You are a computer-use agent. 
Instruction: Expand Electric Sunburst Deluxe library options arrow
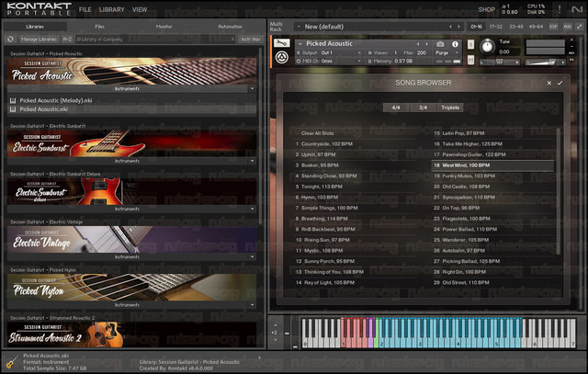click(252, 209)
